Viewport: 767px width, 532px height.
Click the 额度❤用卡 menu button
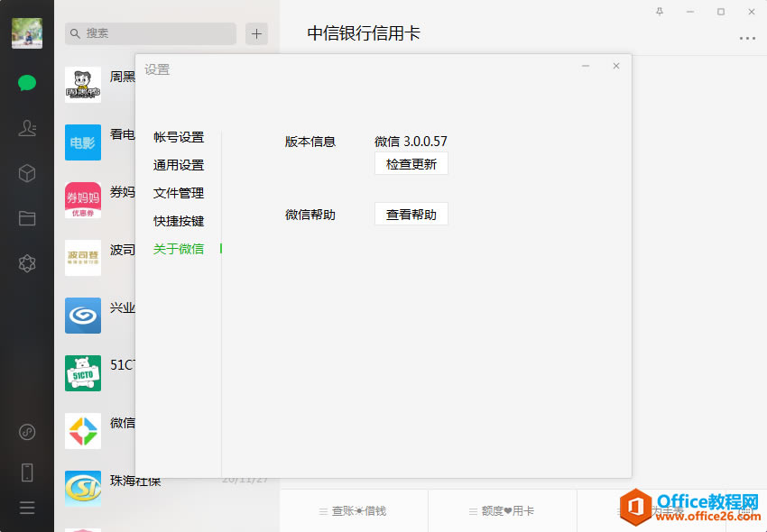click(x=503, y=511)
